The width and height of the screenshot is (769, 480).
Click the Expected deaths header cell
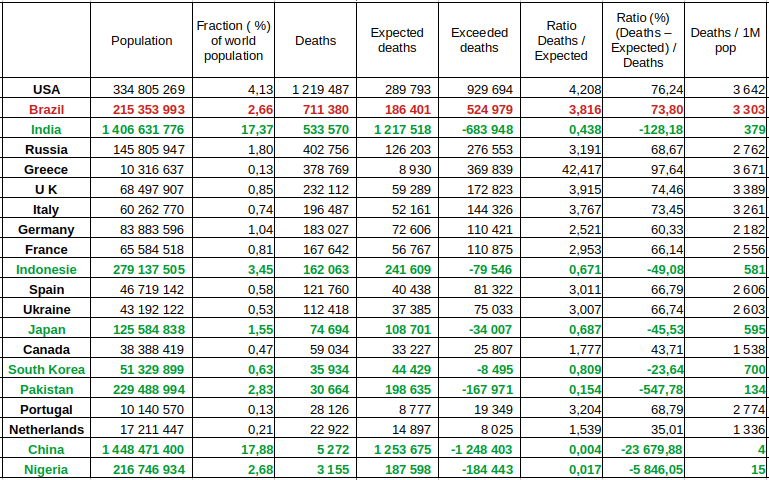pos(397,41)
